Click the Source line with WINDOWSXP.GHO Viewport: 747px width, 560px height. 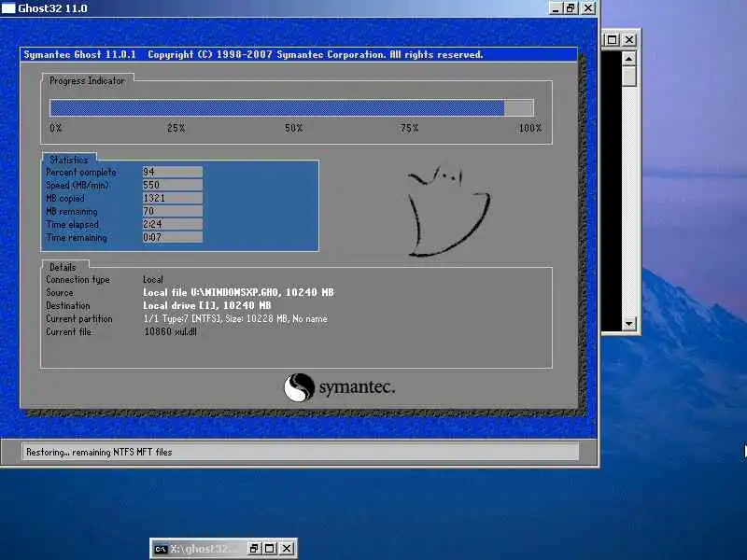tap(238, 292)
